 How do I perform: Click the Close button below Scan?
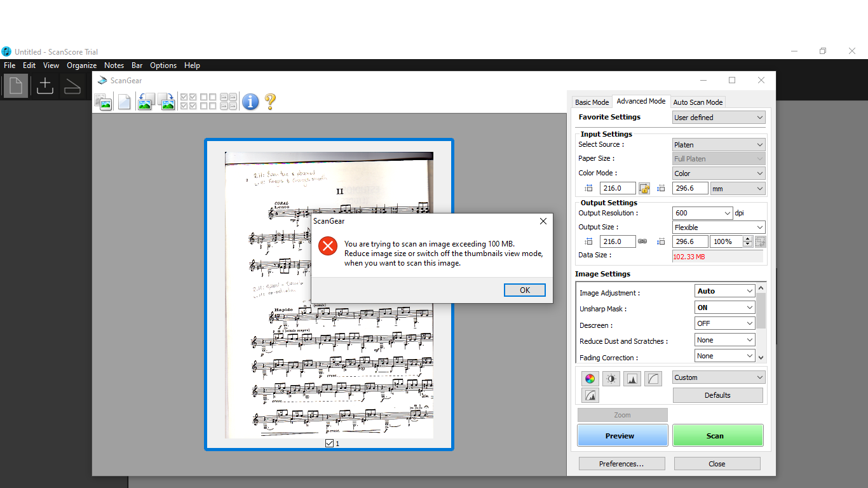[x=717, y=464]
